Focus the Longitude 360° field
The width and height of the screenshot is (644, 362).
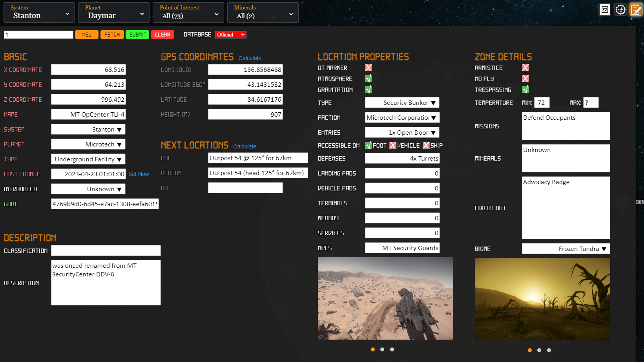point(245,84)
